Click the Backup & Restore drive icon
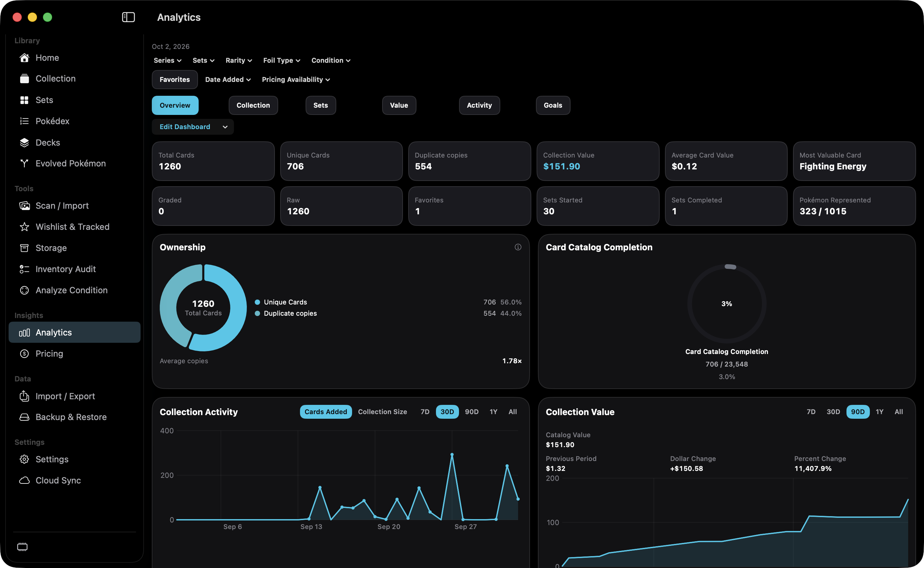 click(24, 417)
